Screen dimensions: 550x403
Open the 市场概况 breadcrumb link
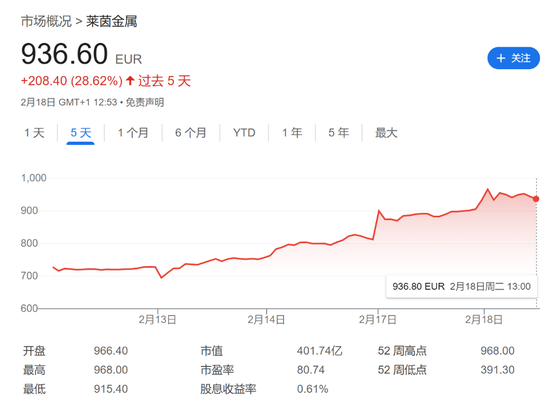point(46,21)
